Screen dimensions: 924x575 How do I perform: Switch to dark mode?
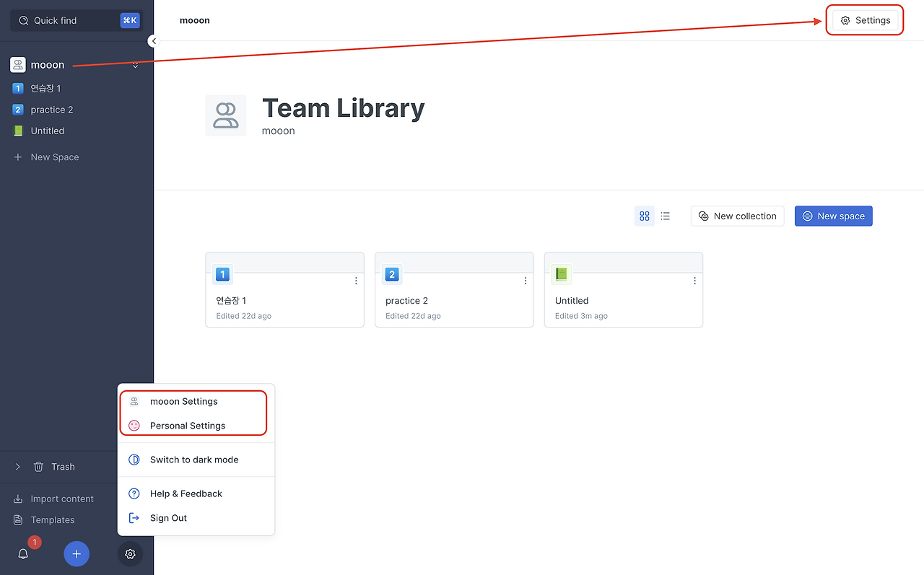click(196, 460)
